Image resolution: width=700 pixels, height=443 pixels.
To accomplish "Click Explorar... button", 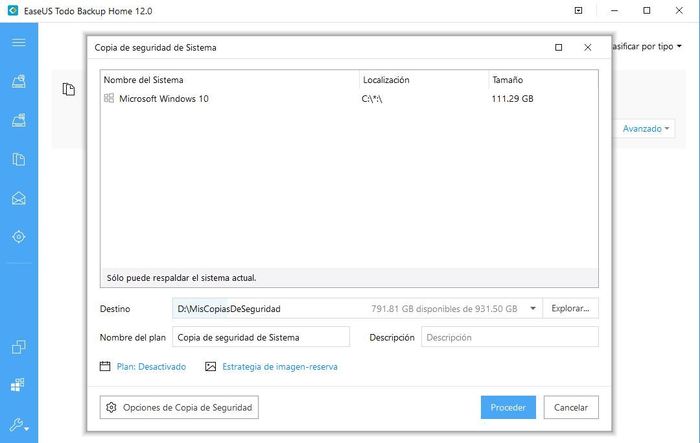I will (x=571, y=308).
